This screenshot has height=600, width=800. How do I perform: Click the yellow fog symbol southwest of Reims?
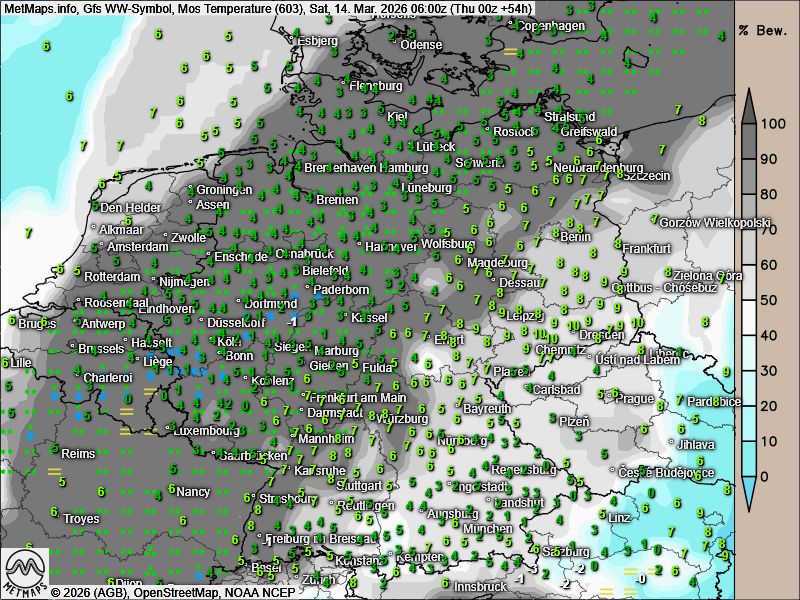click(54, 471)
